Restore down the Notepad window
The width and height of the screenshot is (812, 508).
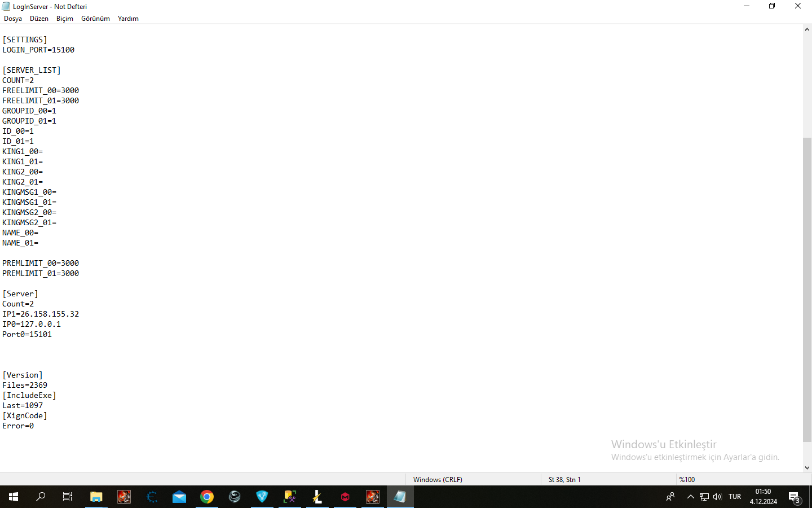[x=772, y=6]
